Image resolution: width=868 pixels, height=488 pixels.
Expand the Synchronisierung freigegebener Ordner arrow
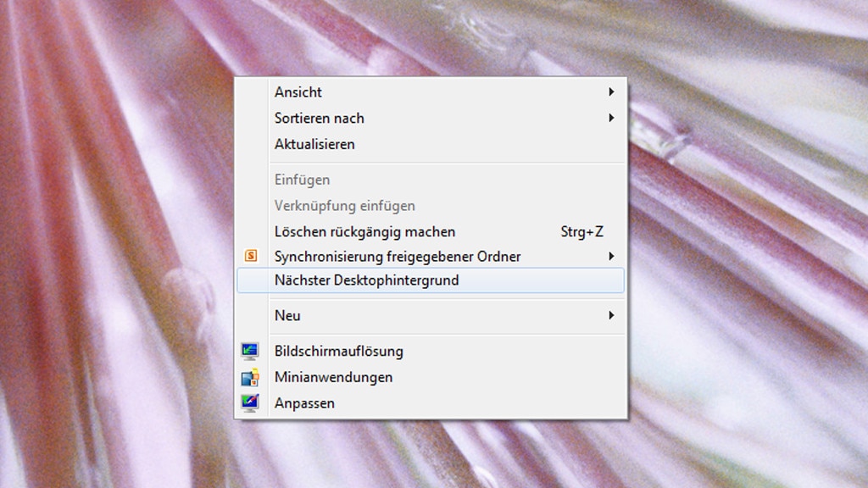tap(611, 256)
